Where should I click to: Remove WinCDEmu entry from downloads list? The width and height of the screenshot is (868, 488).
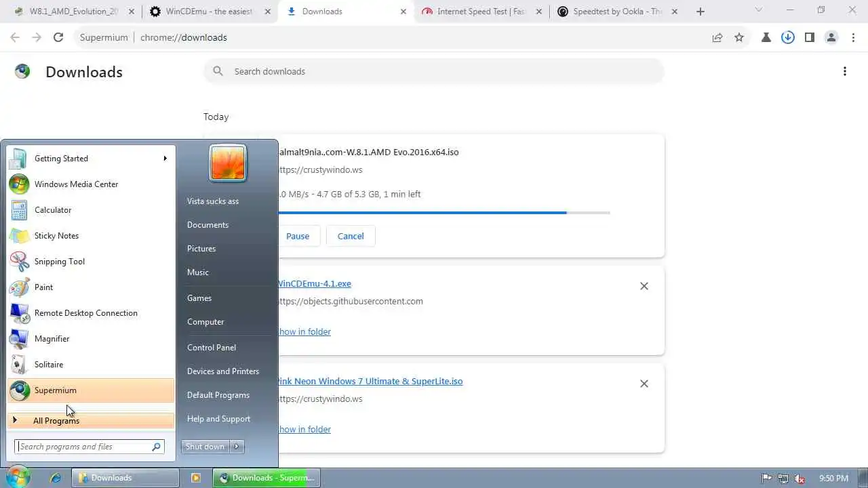click(x=644, y=286)
